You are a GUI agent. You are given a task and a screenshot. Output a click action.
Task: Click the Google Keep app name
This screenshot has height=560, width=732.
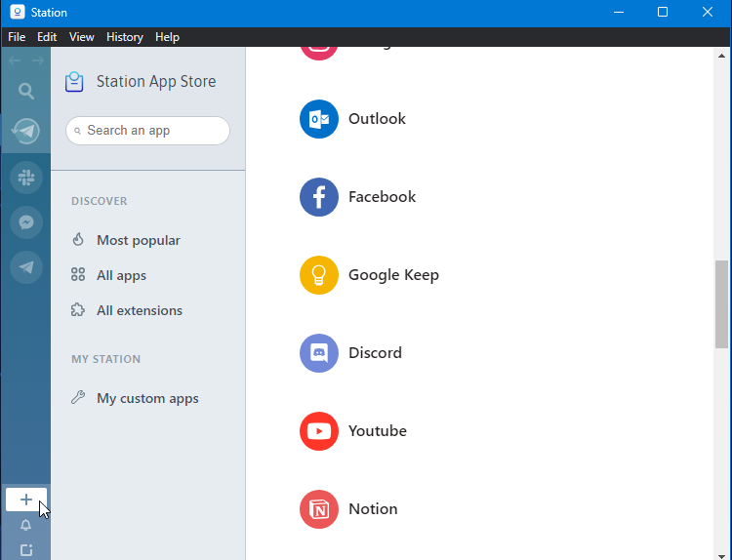pyautogui.click(x=393, y=275)
